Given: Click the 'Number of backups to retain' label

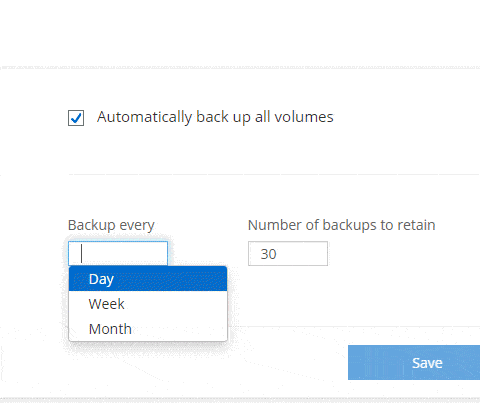Looking at the screenshot, I should (x=342, y=225).
